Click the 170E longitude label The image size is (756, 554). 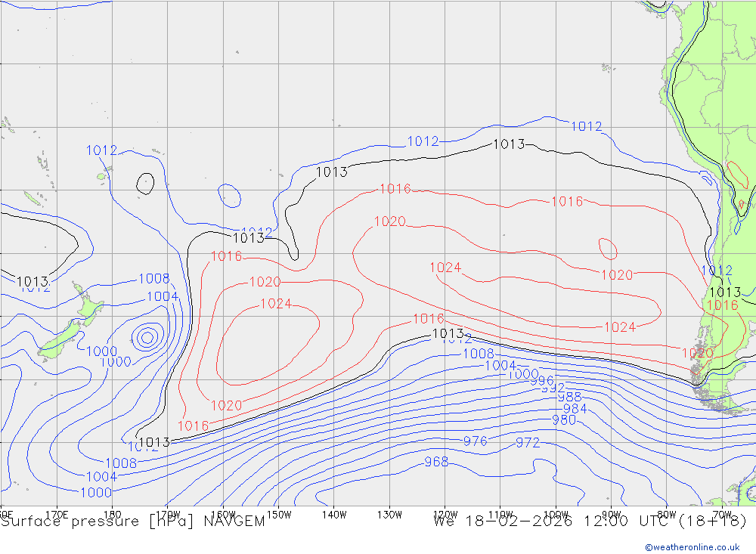(57, 514)
